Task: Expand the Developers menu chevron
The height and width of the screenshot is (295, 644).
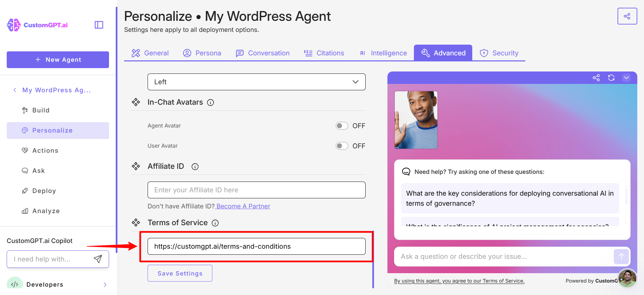Action: (105, 285)
